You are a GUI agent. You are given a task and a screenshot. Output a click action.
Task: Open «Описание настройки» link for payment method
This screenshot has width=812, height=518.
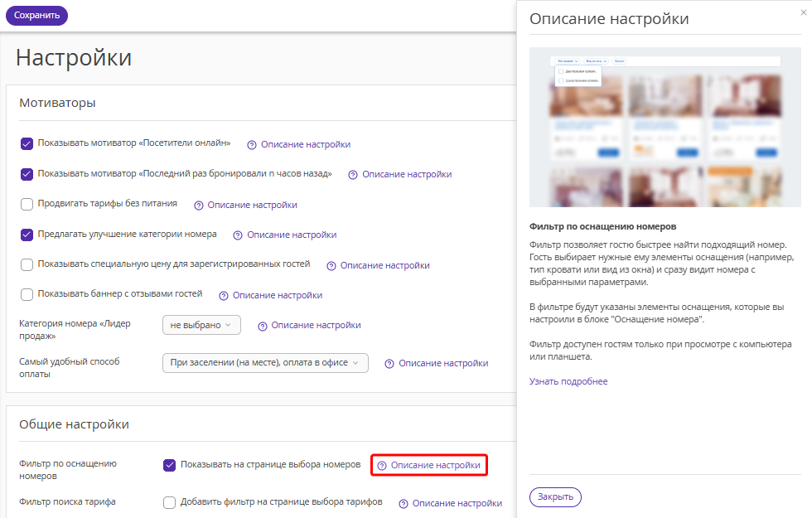click(443, 364)
